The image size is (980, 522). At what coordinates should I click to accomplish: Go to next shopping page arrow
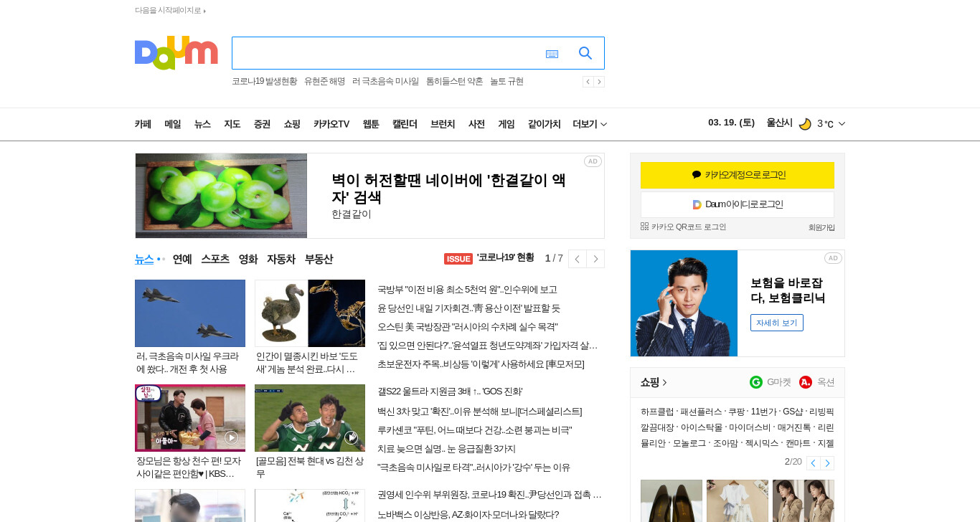(x=827, y=463)
